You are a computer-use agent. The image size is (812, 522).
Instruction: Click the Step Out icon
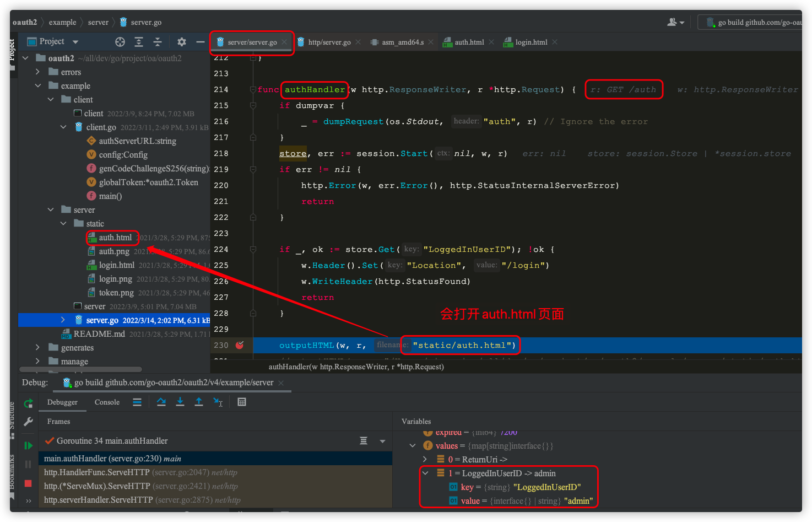pyautogui.click(x=199, y=402)
